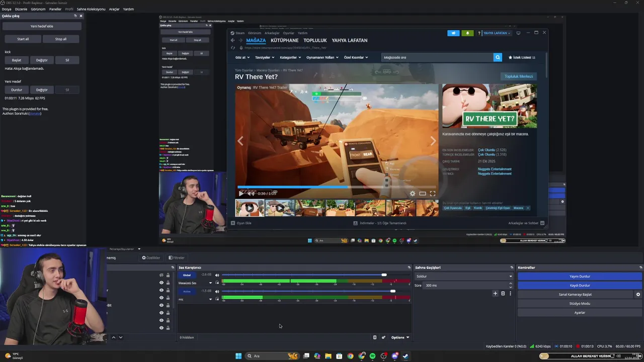The height and width of the screenshot is (362, 644).
Task: Increase Süre transition duration stepper
Action: coord(511,284)
